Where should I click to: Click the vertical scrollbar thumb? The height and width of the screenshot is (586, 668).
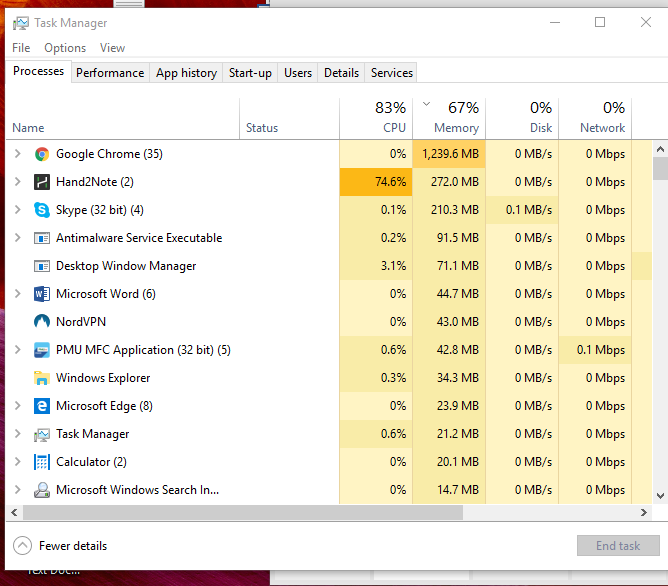click(x=660, y=169)
